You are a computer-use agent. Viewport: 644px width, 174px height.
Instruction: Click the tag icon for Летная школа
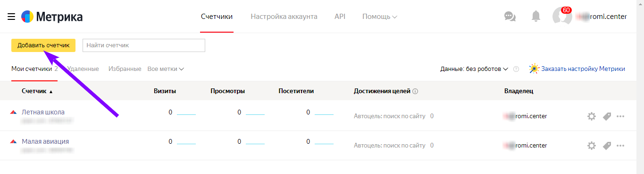[607, 116]
